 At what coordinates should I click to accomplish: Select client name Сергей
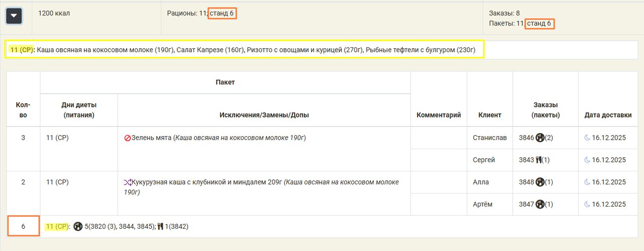(x=484, y=160)
